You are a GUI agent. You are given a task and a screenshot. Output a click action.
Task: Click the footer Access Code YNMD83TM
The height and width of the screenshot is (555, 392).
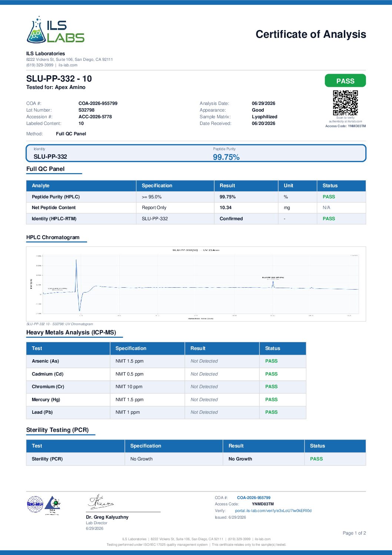tap(263, 504)
